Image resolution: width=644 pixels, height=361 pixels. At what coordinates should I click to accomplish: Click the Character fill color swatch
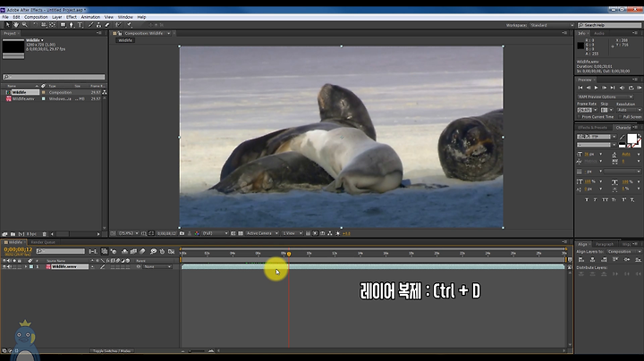coord(631,139)
